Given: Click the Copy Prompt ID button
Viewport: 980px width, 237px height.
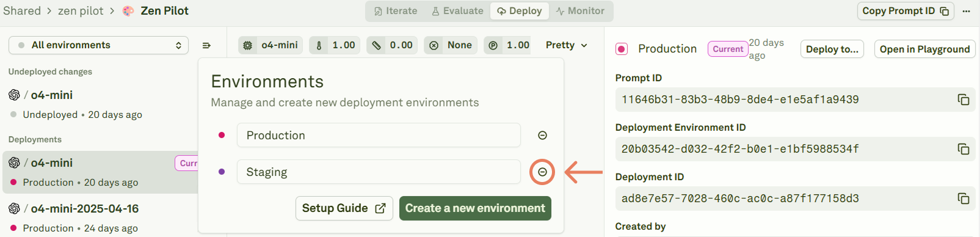Looking at the screenshot, I should pyautogui.click(x=906, y=11).
